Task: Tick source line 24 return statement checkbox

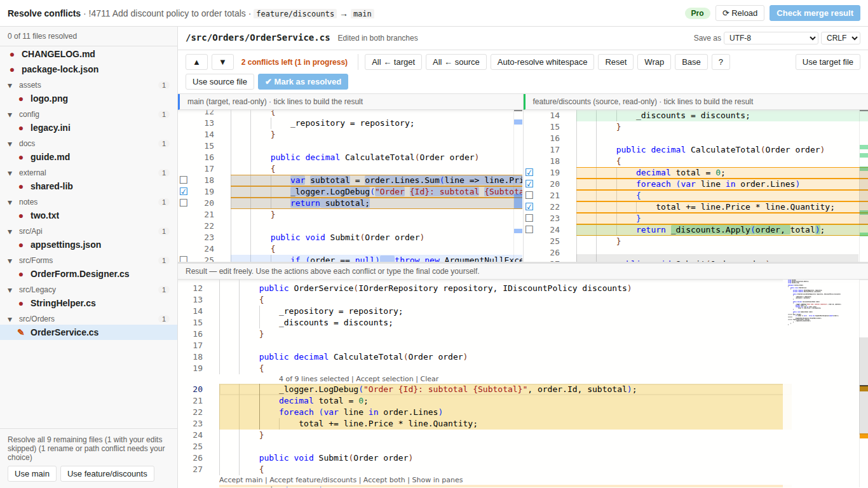Action: 529,229
